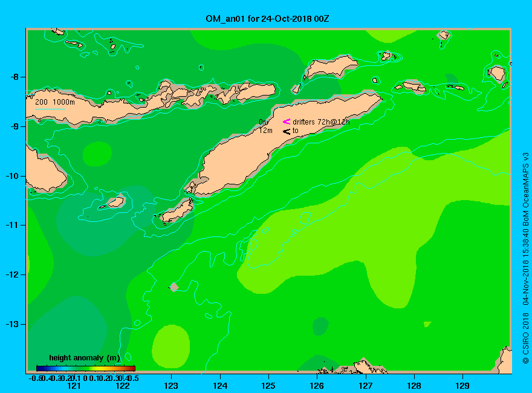Click the -12 latitude axis label
532x393 pixels.
pyautogui.click(x=12, y=274)
